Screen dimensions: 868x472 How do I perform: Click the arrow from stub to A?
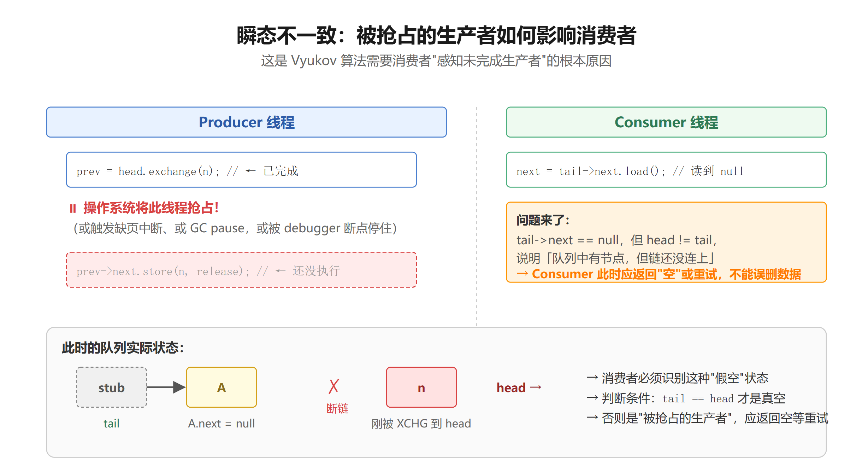coord(166,387)
